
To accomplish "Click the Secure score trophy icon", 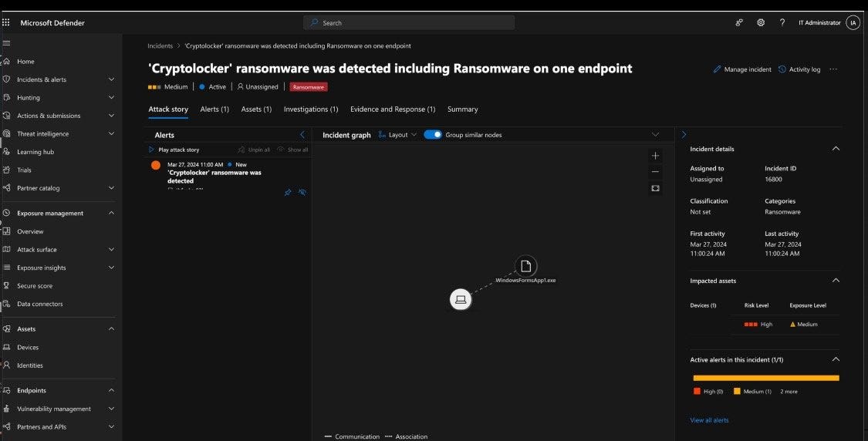I will (x=7, y=285).
